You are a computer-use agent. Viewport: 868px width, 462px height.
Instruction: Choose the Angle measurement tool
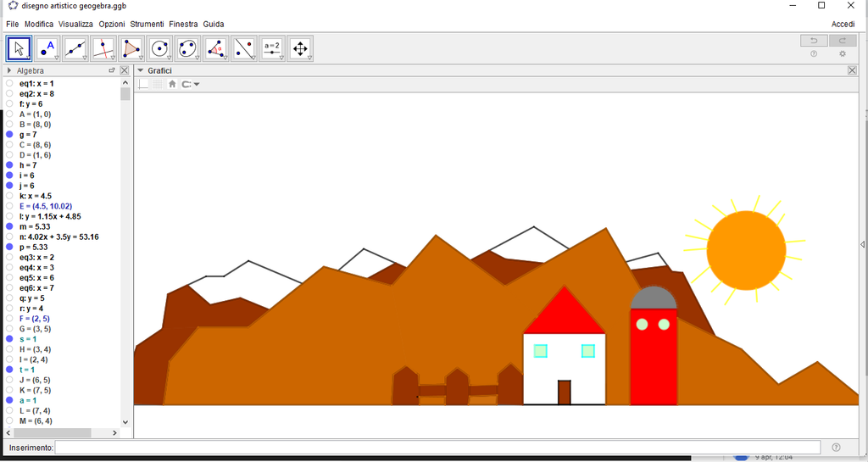tap(215, 49)
